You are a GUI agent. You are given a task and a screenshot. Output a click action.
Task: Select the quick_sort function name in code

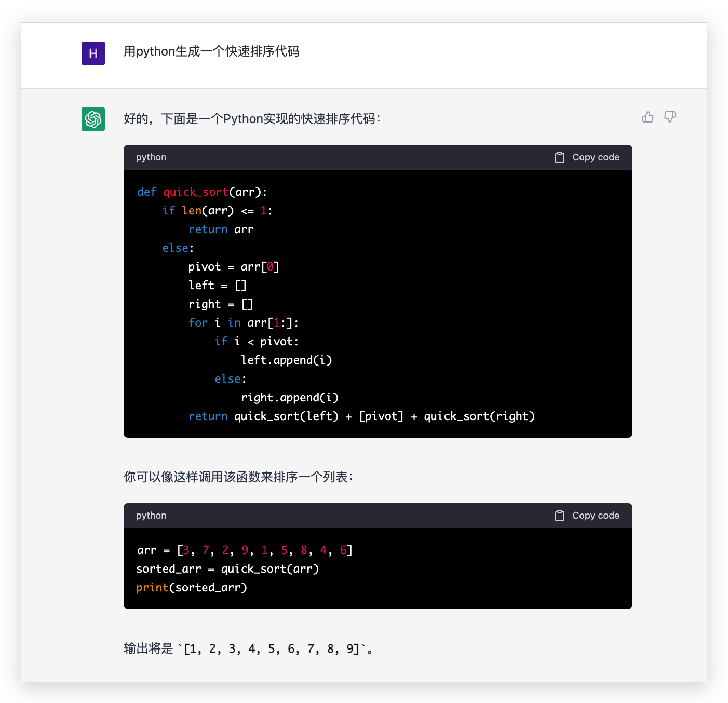coord(195,192)
